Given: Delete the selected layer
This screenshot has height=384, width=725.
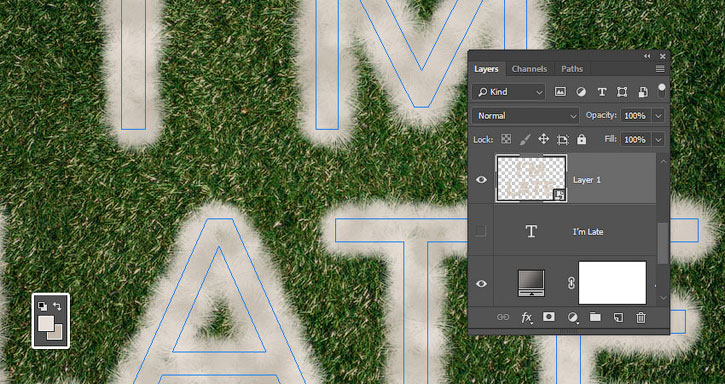Looking at the screenshot, I should click(x=641, y=317).
